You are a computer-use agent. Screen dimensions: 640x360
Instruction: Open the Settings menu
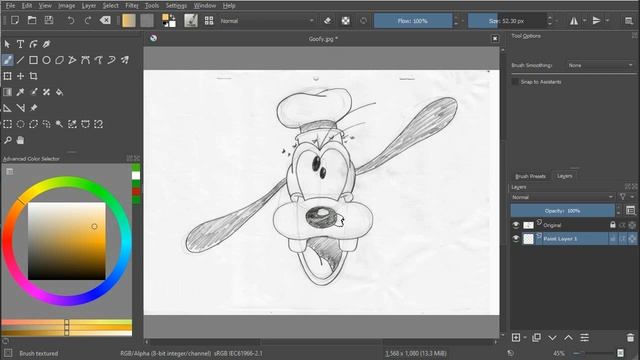[176, 6]
